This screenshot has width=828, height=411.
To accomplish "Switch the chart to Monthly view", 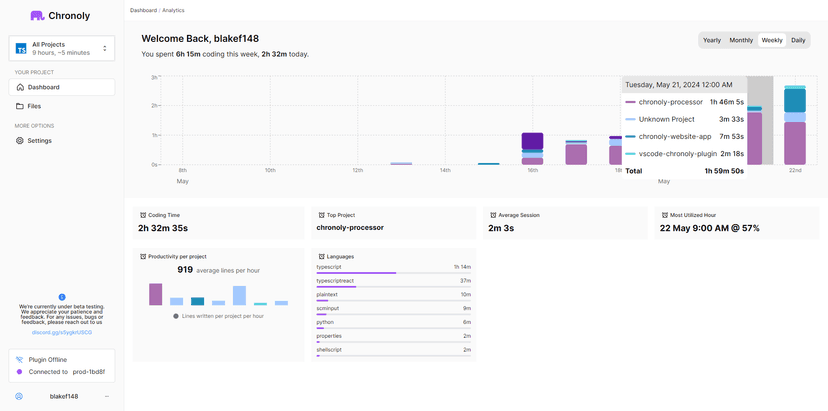I will pyautogui.click(x=741, y=40).
